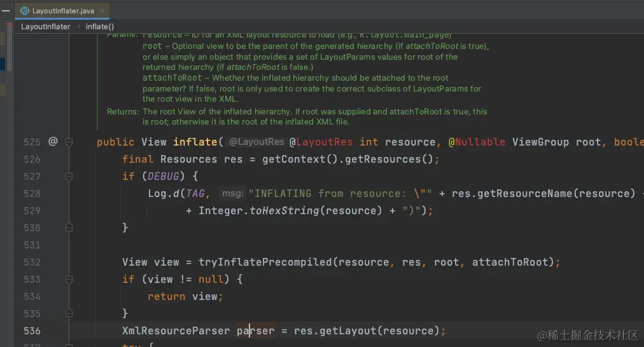
Task: Click line number 528 in the gutter
Action: 32,194
